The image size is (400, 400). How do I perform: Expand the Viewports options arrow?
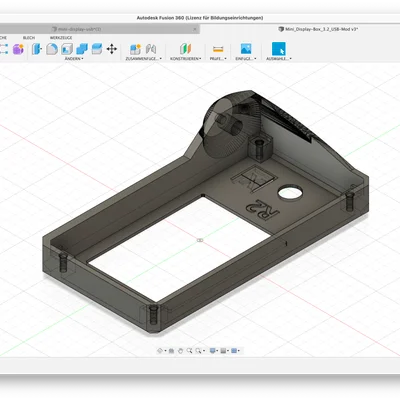239,351
